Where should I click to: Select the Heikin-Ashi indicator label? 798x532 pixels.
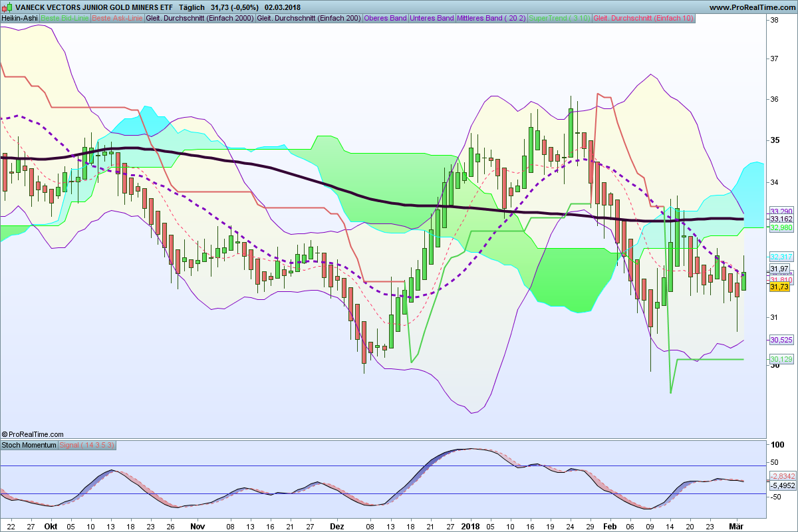click(19, 18)
